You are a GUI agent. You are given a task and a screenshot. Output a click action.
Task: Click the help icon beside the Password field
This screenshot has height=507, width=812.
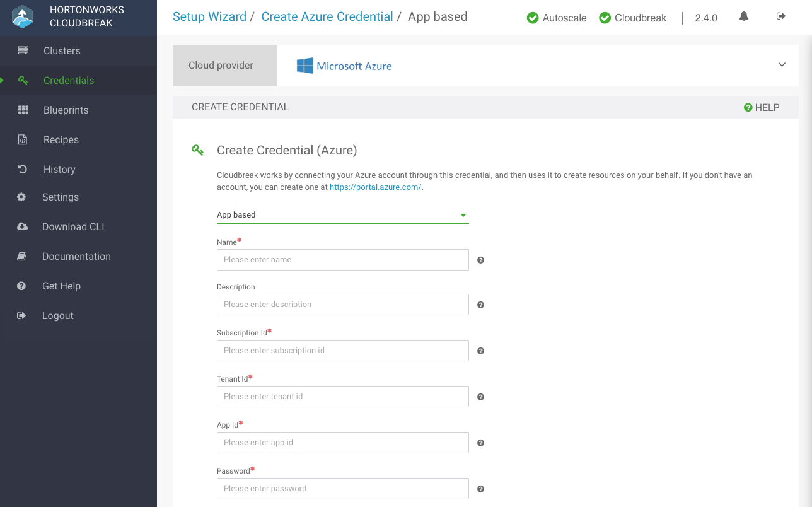tap(480, 489)
